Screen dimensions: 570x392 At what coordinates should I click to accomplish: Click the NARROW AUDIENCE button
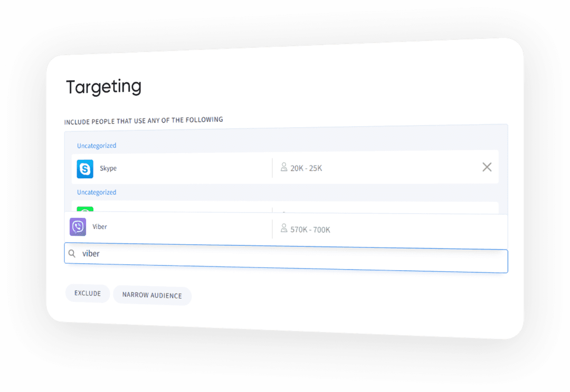point(152,295)
